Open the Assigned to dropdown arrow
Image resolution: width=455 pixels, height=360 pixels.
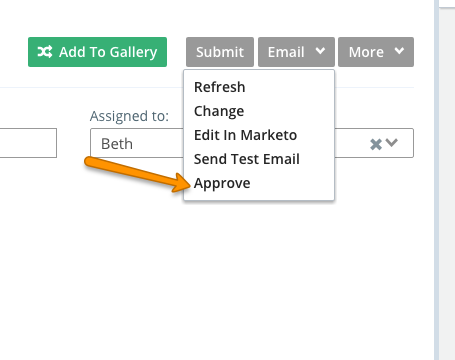392,143
